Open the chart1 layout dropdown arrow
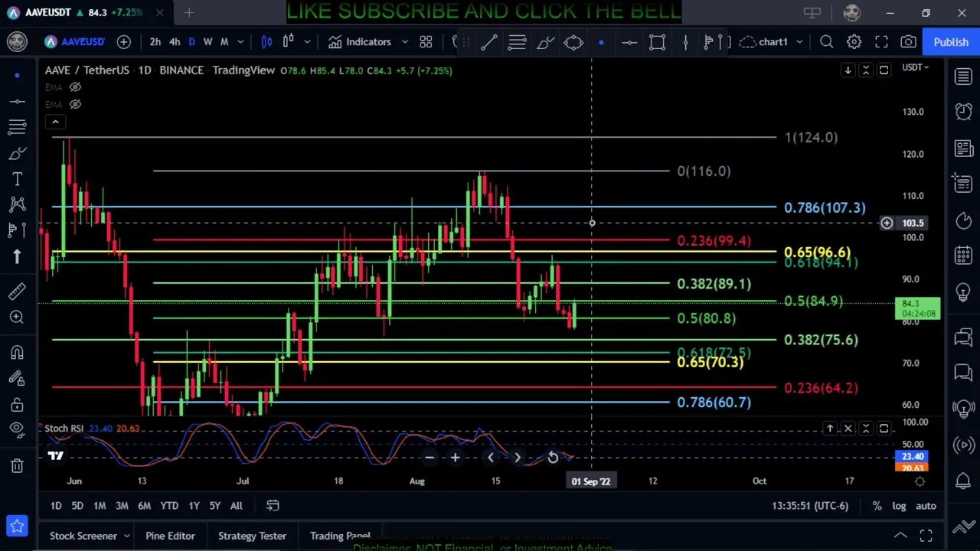 coord(799,42)
